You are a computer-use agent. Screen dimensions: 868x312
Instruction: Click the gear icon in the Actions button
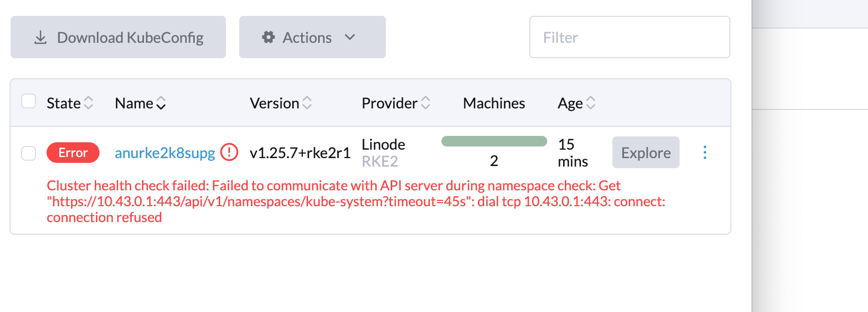(268, 37)
